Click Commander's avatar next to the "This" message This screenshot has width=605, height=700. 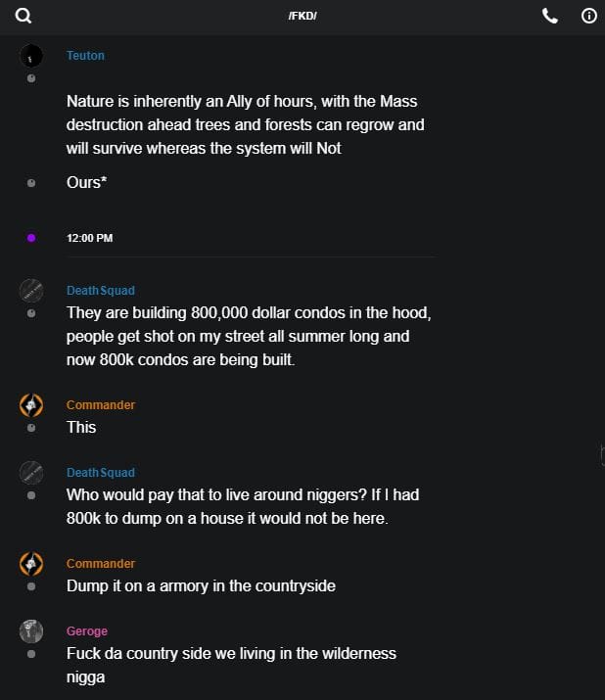pyautogui.click(x=31, y=405)
